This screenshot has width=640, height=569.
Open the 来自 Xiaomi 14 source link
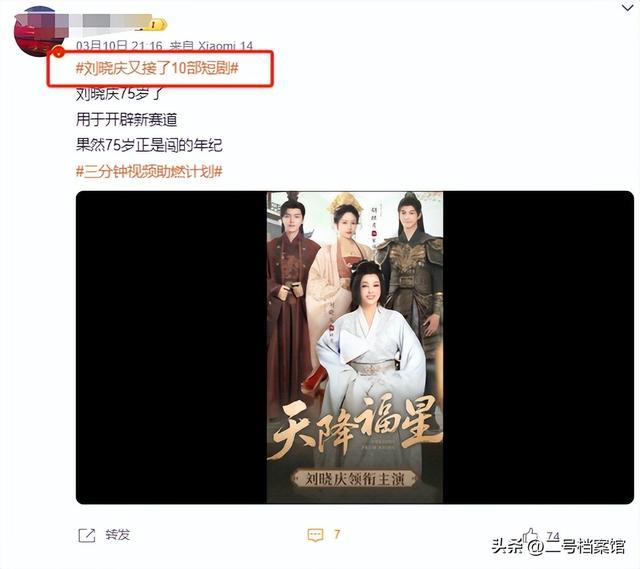211,46
